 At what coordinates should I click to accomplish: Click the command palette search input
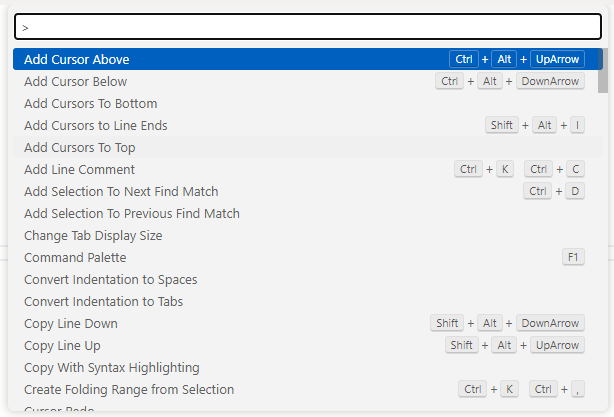pos(307,28)
